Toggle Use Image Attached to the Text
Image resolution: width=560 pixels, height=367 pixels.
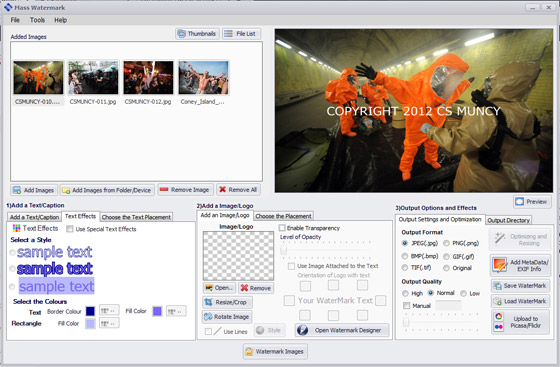[291, 266]
